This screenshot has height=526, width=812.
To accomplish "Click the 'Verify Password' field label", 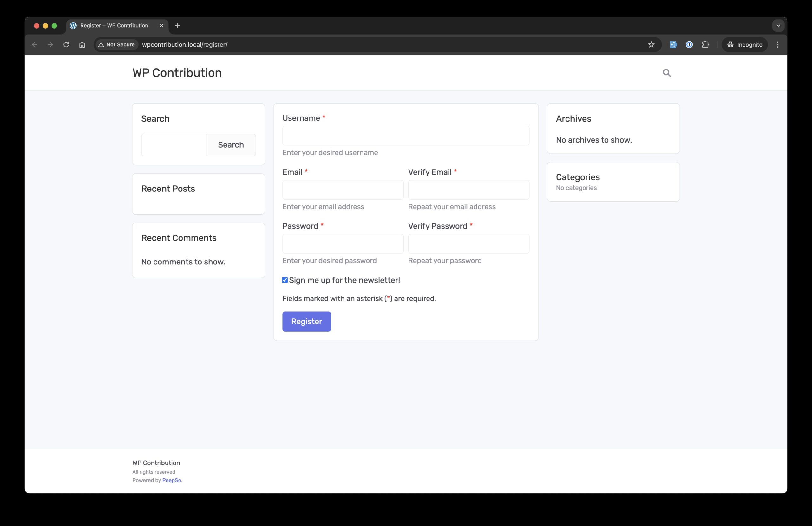I will point(437,226).
